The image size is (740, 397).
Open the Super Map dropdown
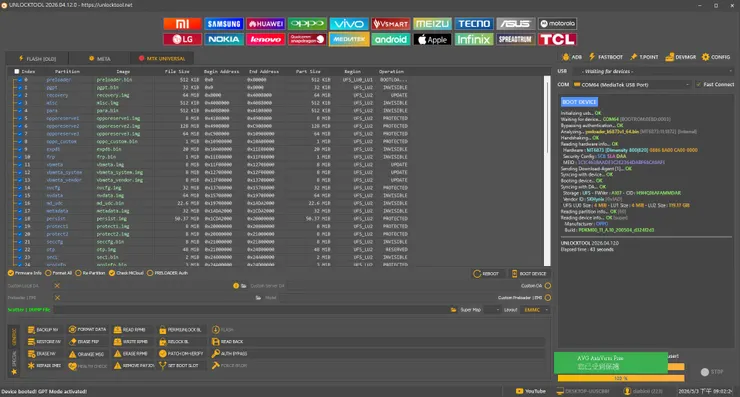pyautogui.click(x=492, y=310)
